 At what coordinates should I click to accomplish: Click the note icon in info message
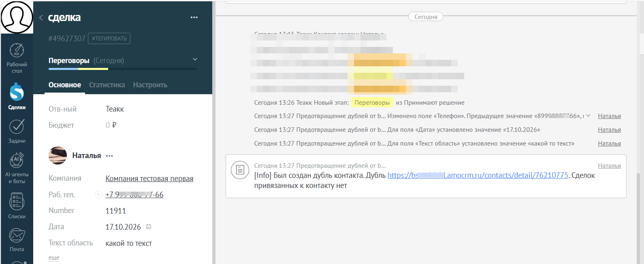click(x=240, y=170)
